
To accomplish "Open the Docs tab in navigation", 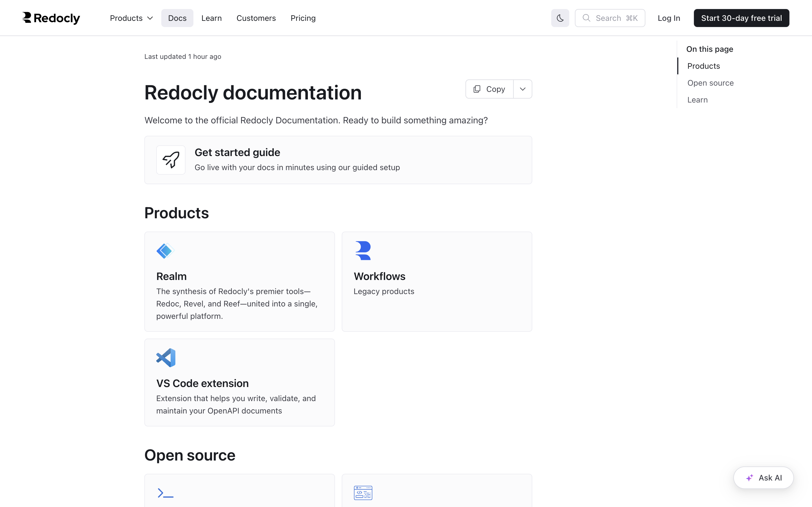I will (x=177, y=18).
